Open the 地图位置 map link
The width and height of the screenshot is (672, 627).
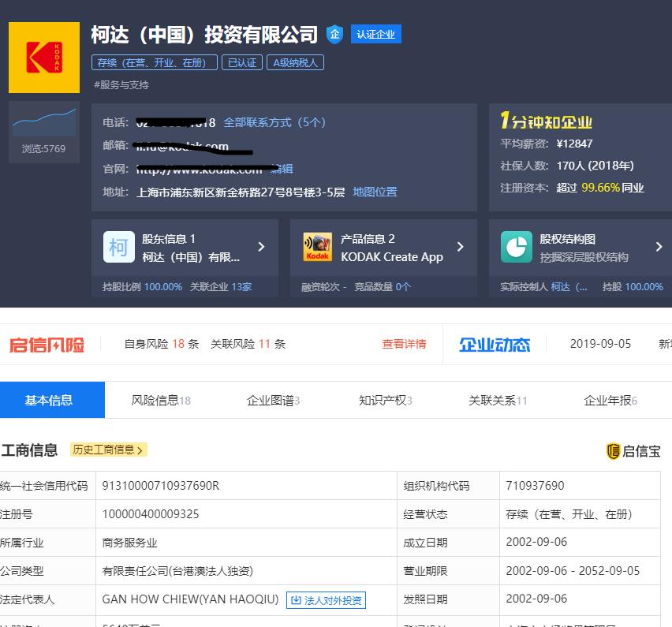coord(375,192)
